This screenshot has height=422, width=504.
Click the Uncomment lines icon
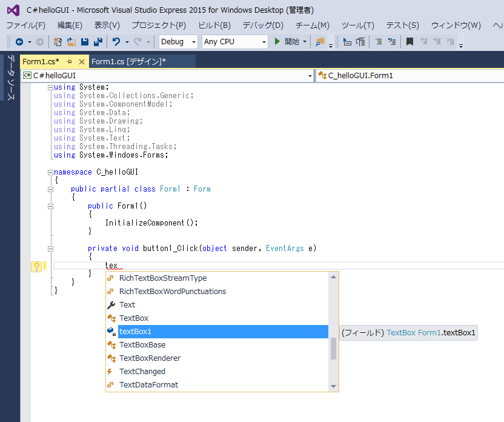[392, 42]
